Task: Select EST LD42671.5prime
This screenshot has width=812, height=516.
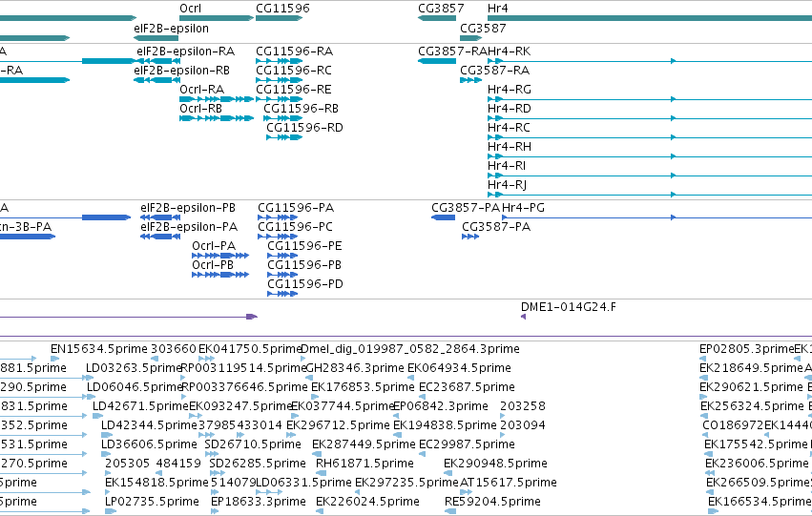Action: click(x=140, y=407)
